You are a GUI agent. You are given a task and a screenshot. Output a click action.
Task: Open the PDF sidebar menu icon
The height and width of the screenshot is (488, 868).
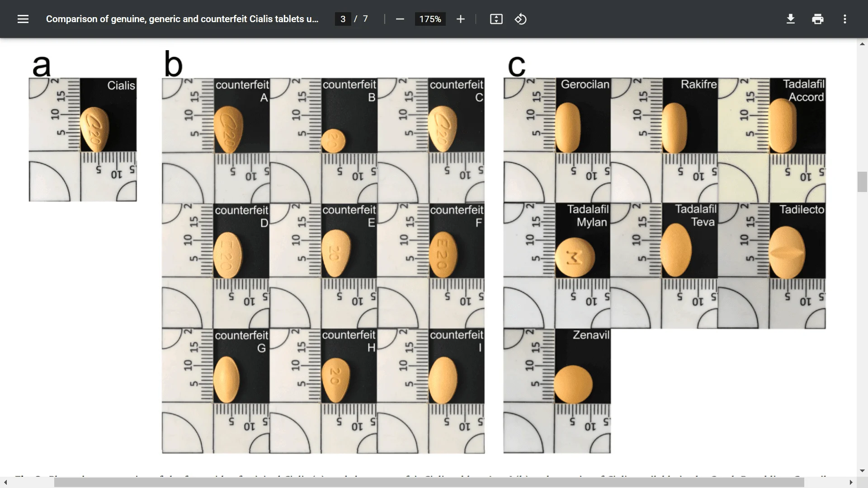[x=23, y=19]
